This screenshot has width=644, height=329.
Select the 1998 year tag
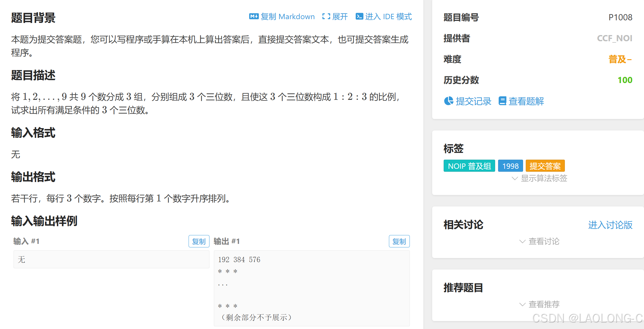(x=510, y=166)
